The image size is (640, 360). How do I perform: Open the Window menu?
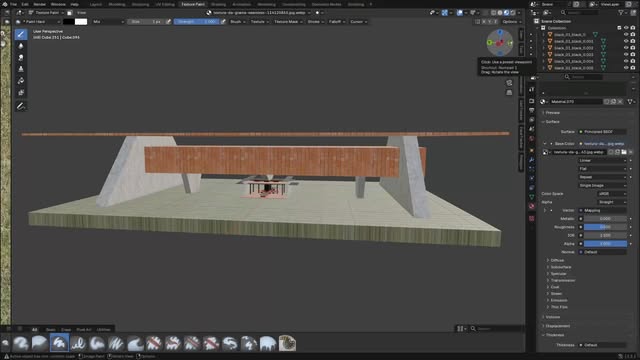[58, 4]
